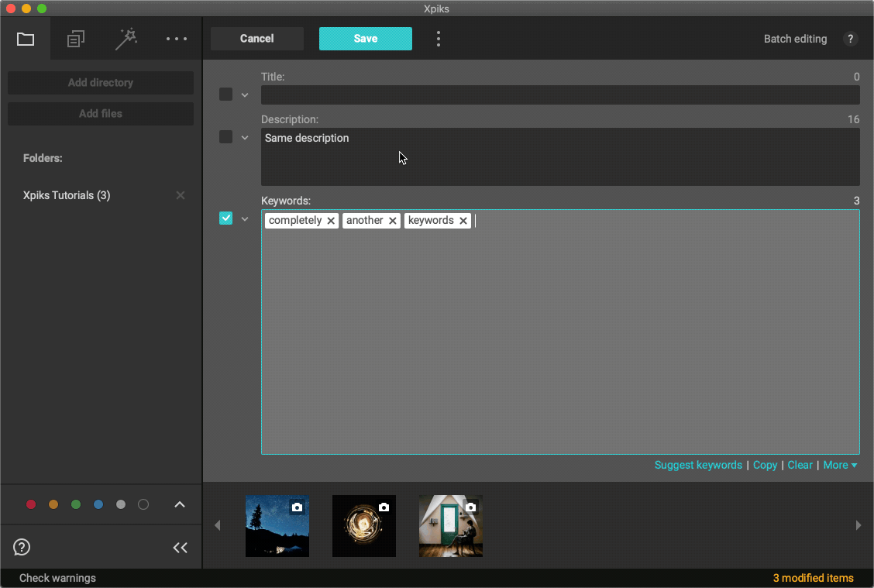Switch to the documents view tab
This screenshot has width=874, height=588.
(75, 38)
